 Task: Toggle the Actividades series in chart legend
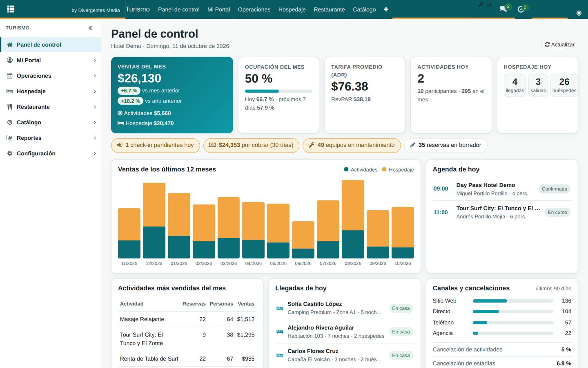click(361, 170)
